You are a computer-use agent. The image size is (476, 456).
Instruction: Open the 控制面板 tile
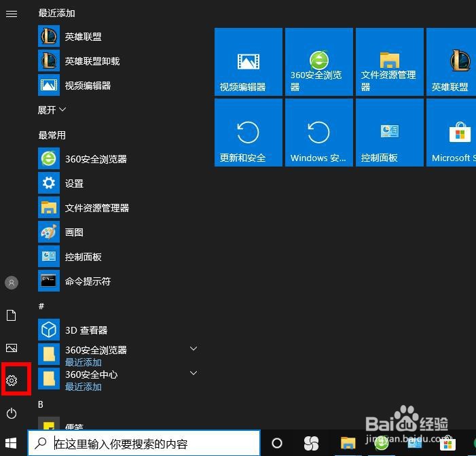coord(390,133)
